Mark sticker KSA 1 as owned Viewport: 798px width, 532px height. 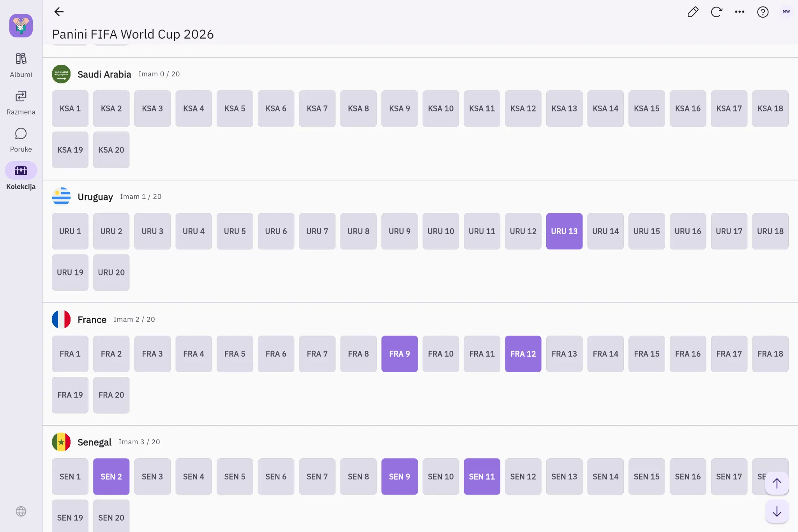click(70, 109)
